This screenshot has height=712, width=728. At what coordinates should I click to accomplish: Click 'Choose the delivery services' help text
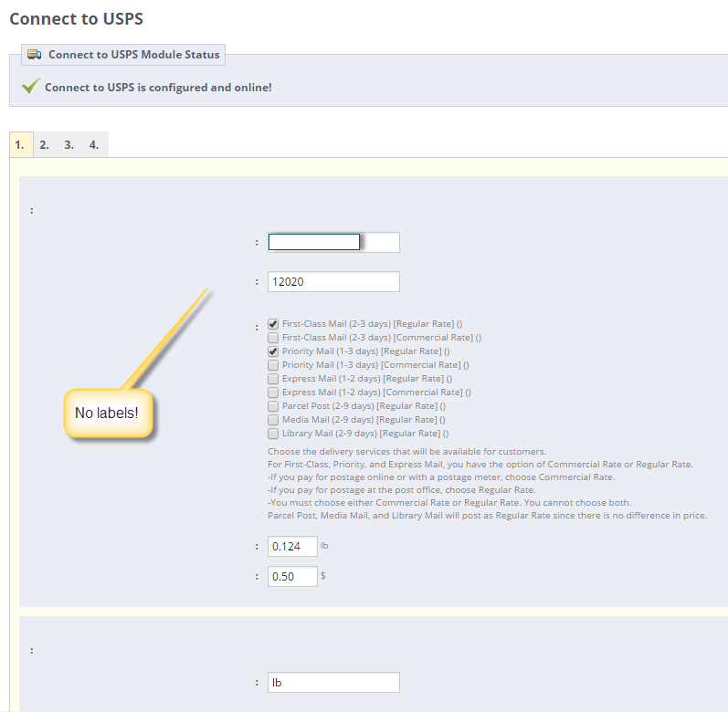tap(406, 451)
